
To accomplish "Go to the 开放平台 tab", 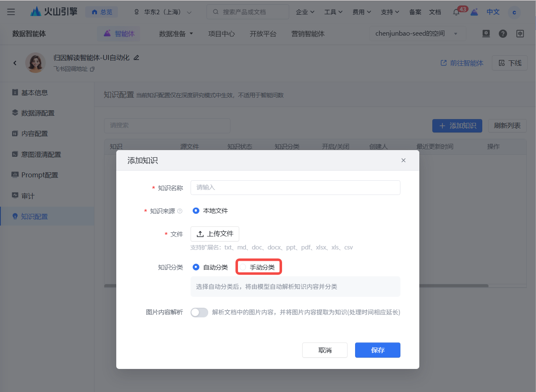I will tap(263, 34).
